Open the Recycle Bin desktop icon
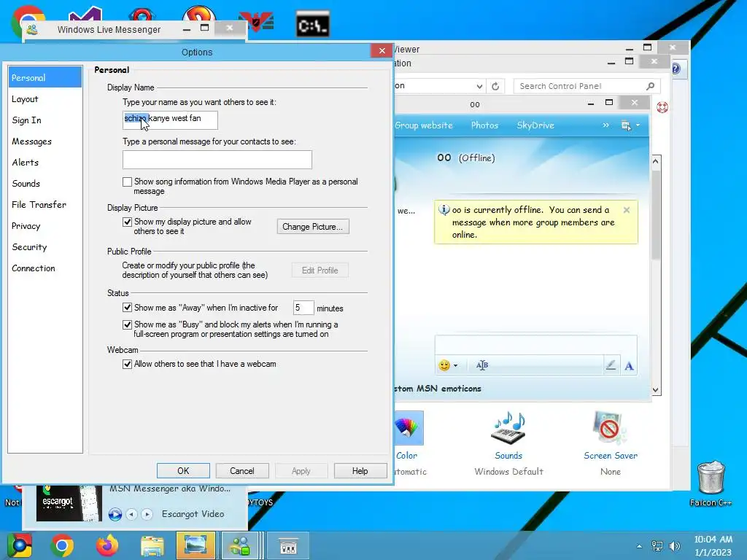Viewport: 747px width, 560px height. pyautogui.click(x=711, y=483)
